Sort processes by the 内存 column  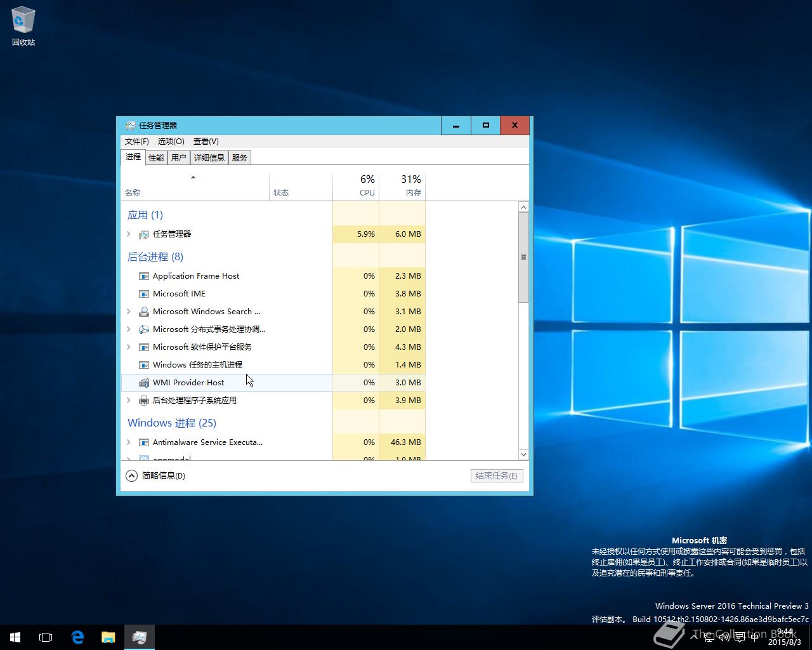click(402, 186)
